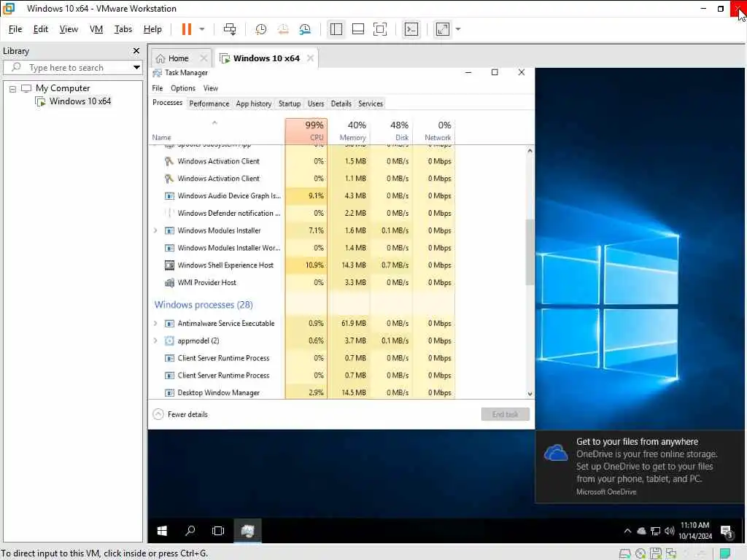The image size is (747, 560).
Task: Sort processes by the Network column
Action: 433,131
